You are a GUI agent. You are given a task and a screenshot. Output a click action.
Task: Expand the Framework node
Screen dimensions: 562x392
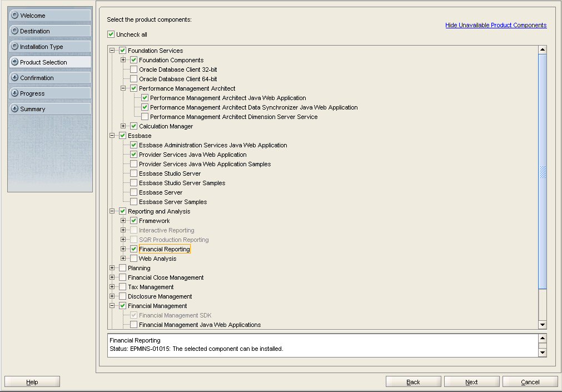click(123, 221)
